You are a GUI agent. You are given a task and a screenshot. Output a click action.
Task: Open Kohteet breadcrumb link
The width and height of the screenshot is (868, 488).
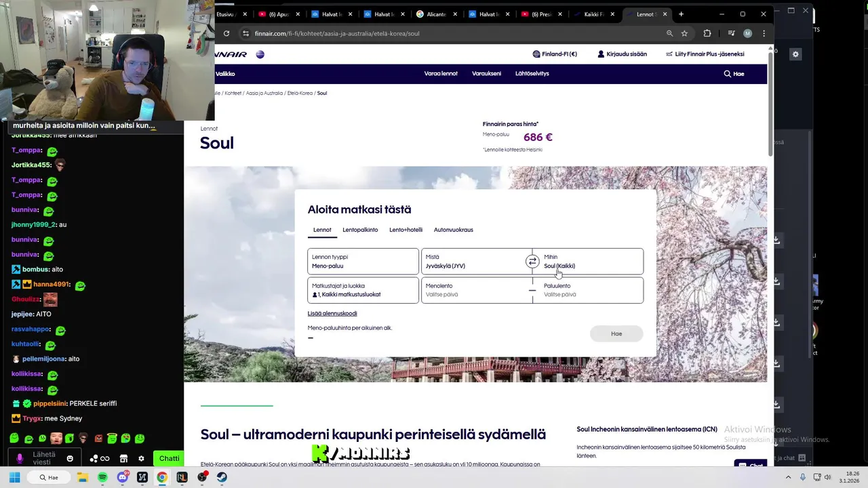(233, 93)
